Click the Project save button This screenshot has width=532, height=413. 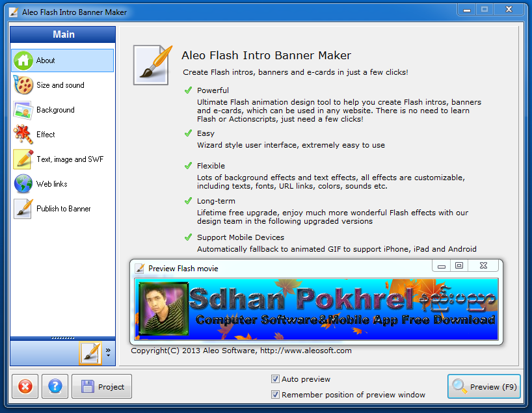pos(102,386)
